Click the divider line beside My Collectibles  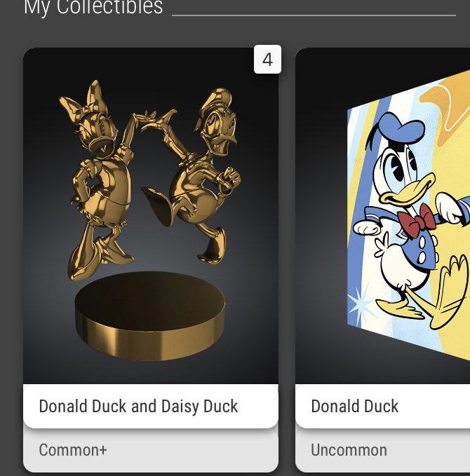314,15
